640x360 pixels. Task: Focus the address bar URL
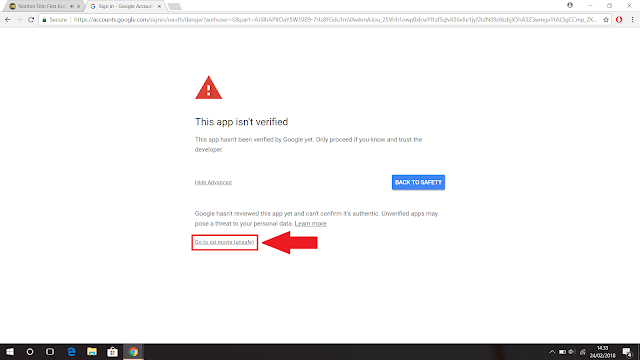coord(335,20)
